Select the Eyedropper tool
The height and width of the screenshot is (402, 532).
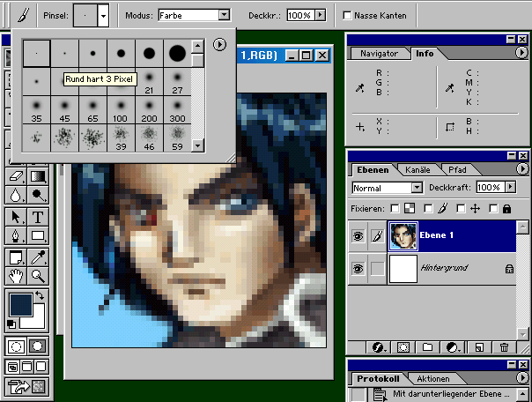pos(38,257)
